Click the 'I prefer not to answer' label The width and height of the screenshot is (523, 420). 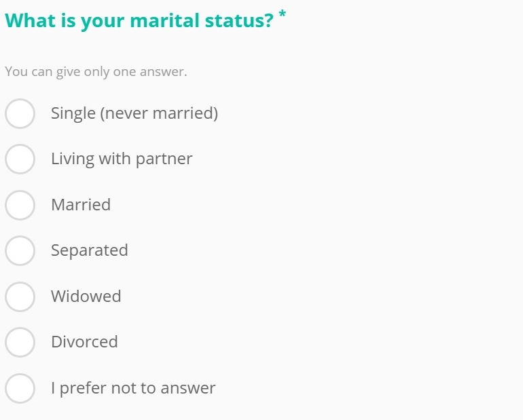133,388
